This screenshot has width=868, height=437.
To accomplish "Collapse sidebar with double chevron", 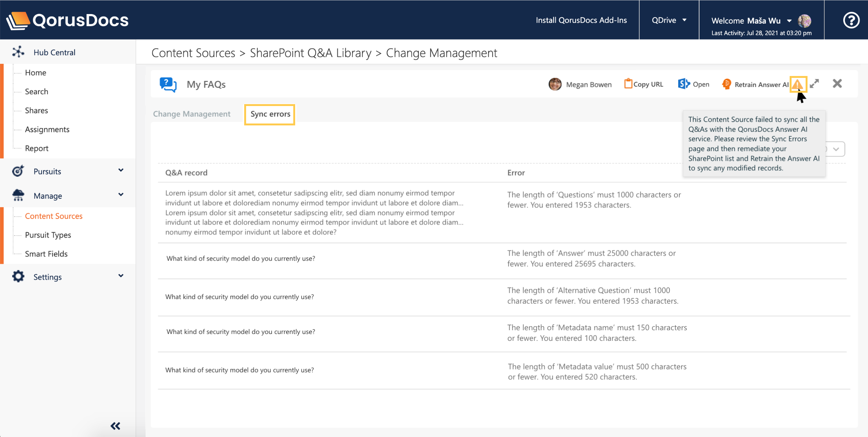I will tap(115, 426).
